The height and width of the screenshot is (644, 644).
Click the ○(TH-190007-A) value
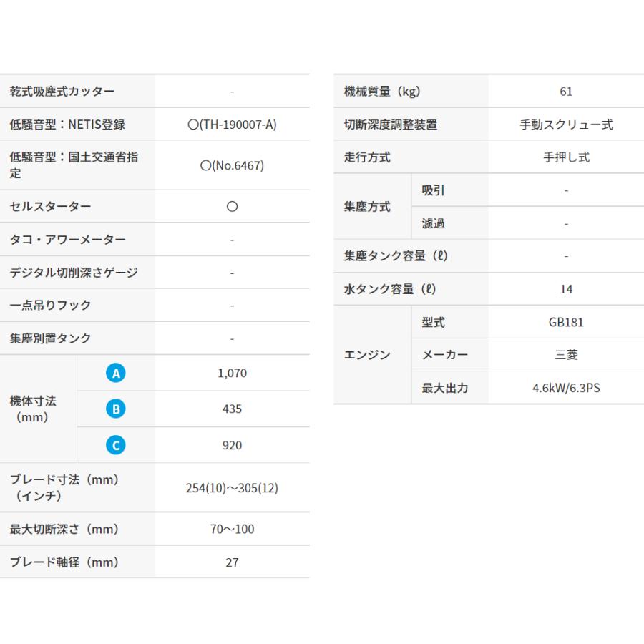click(x=232, y=125)
